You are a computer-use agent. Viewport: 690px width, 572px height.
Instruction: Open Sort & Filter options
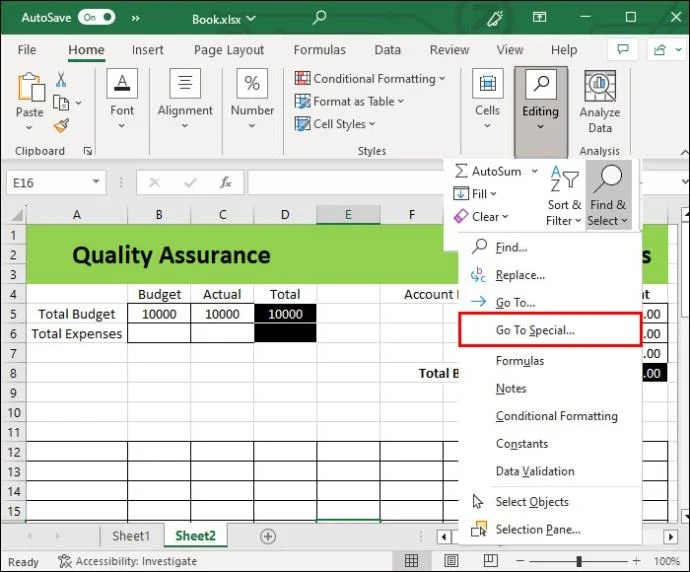pyautogui.click(x=564, y=196)
